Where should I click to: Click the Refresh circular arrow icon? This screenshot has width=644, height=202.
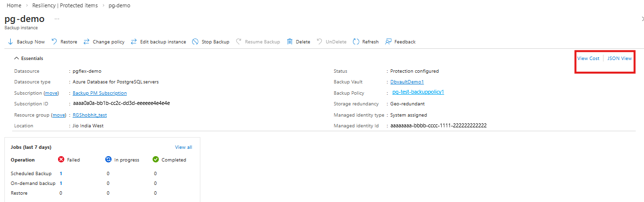tap(356, 42)
